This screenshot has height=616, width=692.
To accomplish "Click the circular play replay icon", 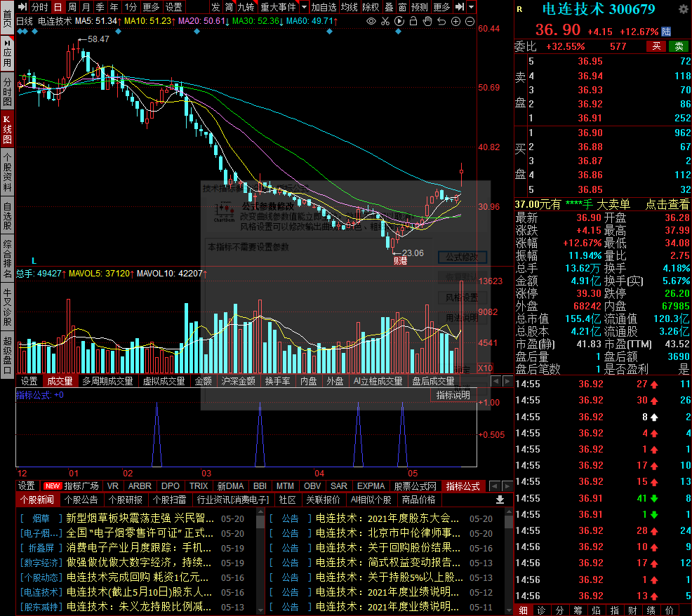I will [399, 21].
